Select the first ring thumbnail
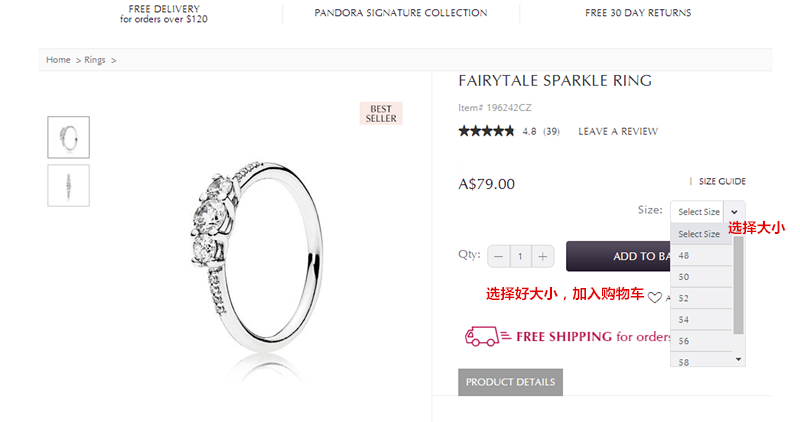Image resolution: width=800 pixels, height=422 pixels. (x=68, y=137)
